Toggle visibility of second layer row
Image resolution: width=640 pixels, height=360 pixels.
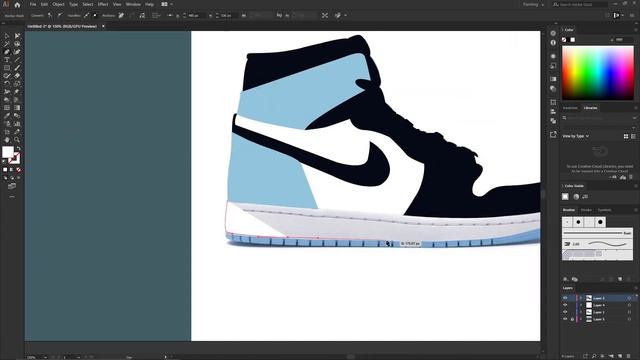click(x=565, y=305)
